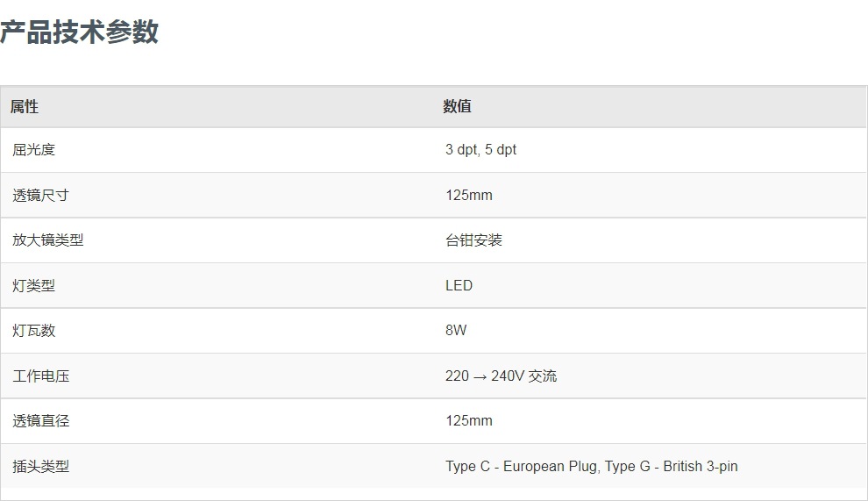Click the 放大镜类型 attribute label
Viewport: 868px width, 501px height.
point(47,240)
